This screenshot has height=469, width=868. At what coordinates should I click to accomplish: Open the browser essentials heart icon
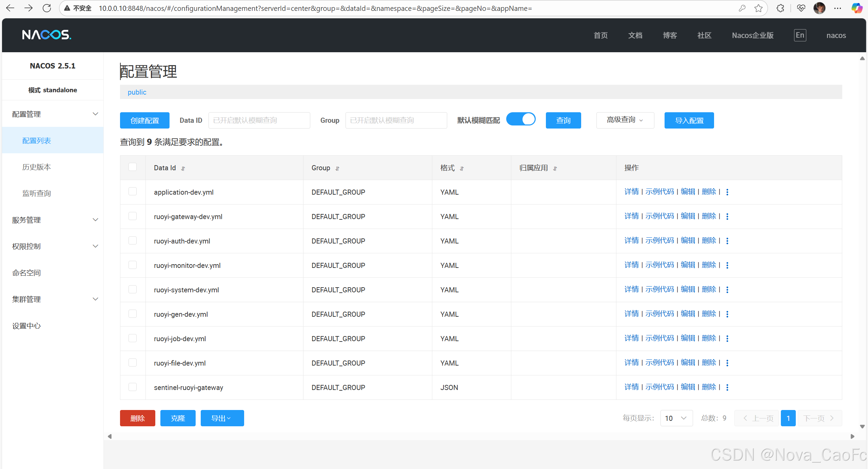point(801,8)
